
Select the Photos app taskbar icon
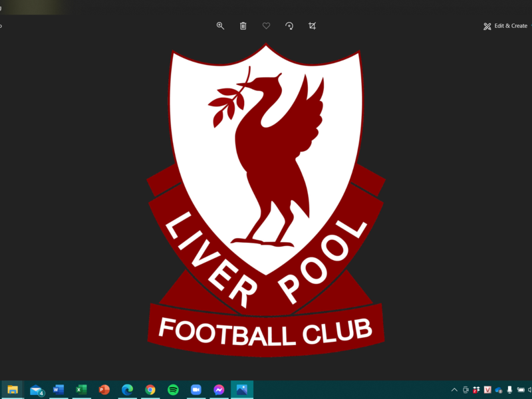pyautogui.click(x=242, y=390)
